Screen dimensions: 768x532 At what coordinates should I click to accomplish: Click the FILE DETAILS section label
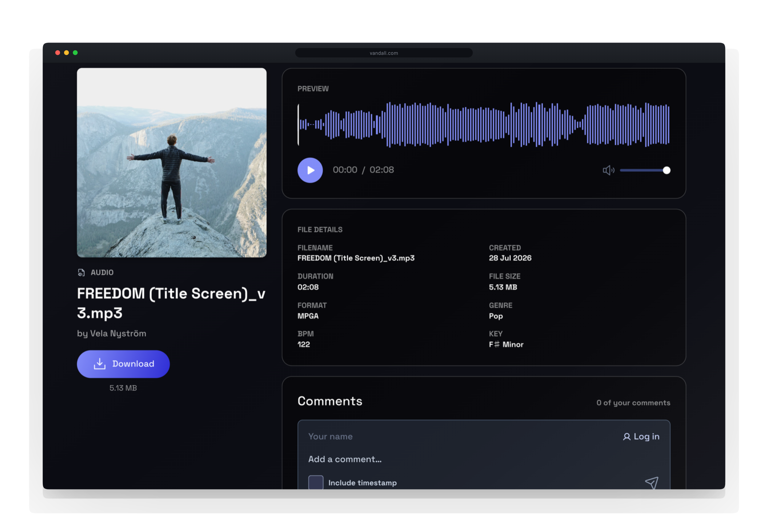[x=320, y=230]
